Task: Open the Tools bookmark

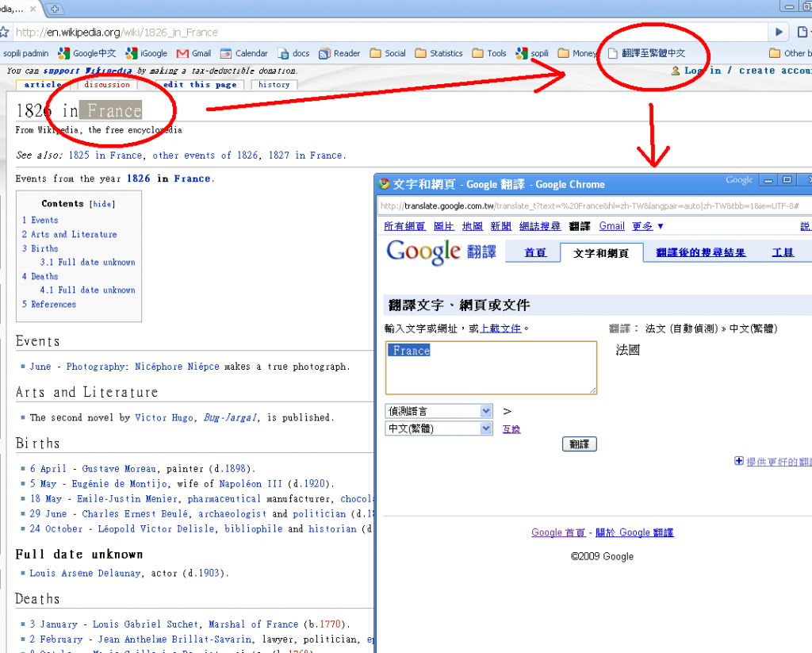Action: pos(496,53)
